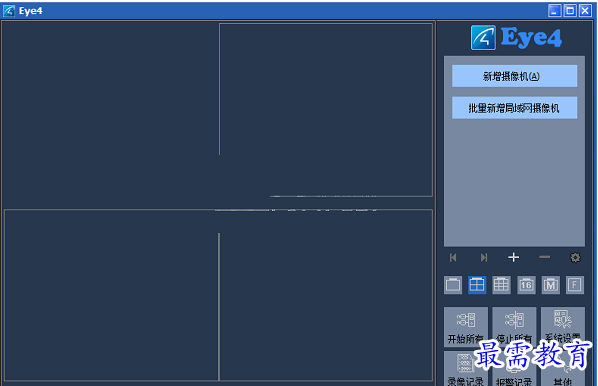Open the gear settings icon
This screenshot has width=598, height=386.
[x=575, y=257]
